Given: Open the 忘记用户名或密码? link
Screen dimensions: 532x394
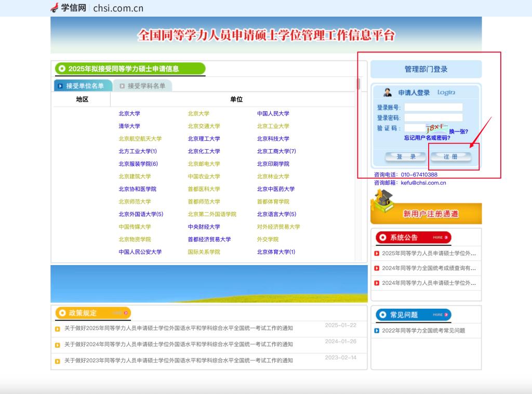Looking at the screenshot, I should pos(427,138).
